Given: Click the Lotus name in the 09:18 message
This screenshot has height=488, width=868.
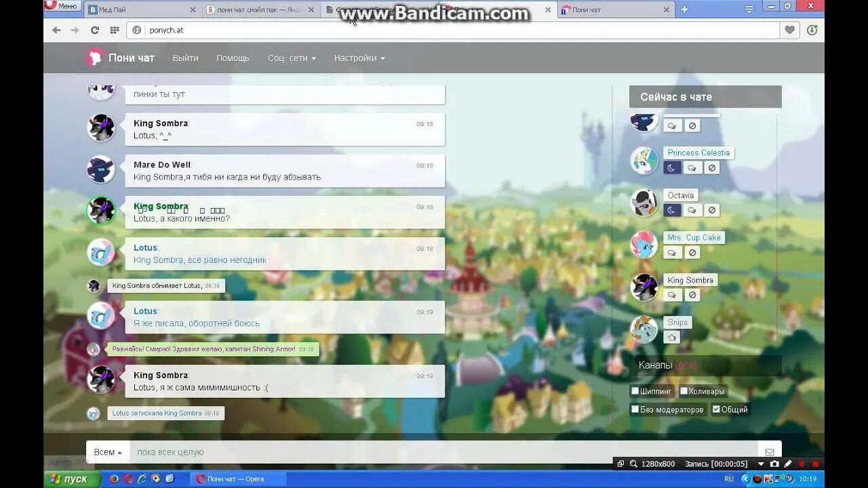Looking at the screenshot, I should point(145,248).
